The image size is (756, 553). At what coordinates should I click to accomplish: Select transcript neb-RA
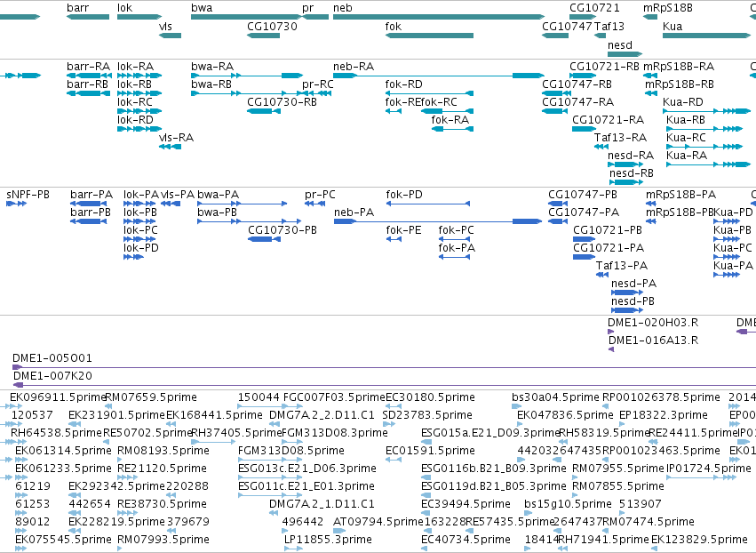point(354,67)
